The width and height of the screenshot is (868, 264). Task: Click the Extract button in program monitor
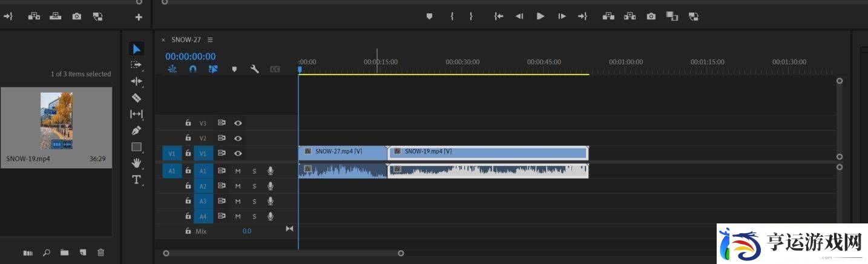coord(630,16)
